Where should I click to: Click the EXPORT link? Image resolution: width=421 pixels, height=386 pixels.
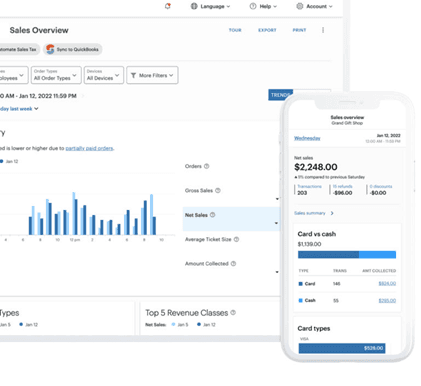267,30
